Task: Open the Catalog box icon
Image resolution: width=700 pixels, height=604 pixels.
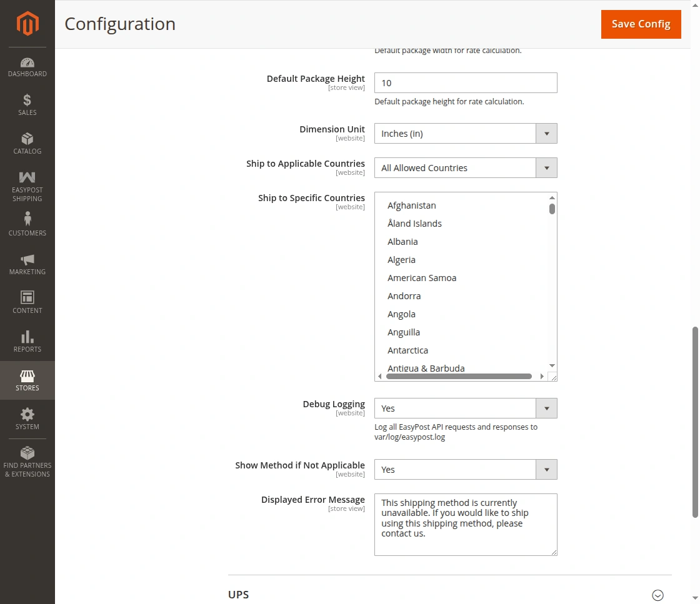Action: (27, 139)
